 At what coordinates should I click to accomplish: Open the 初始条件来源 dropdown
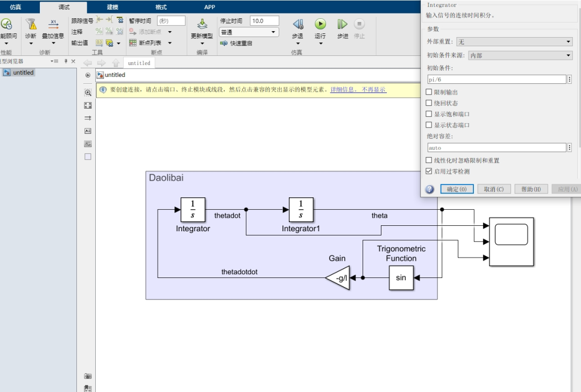click(x=520, y=55)
